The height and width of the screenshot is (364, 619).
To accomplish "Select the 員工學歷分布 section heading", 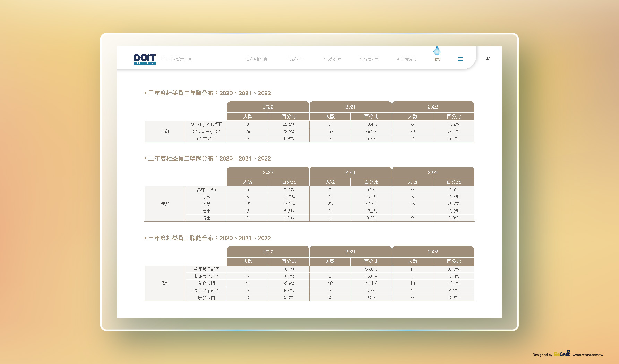I will click(207, 158).
